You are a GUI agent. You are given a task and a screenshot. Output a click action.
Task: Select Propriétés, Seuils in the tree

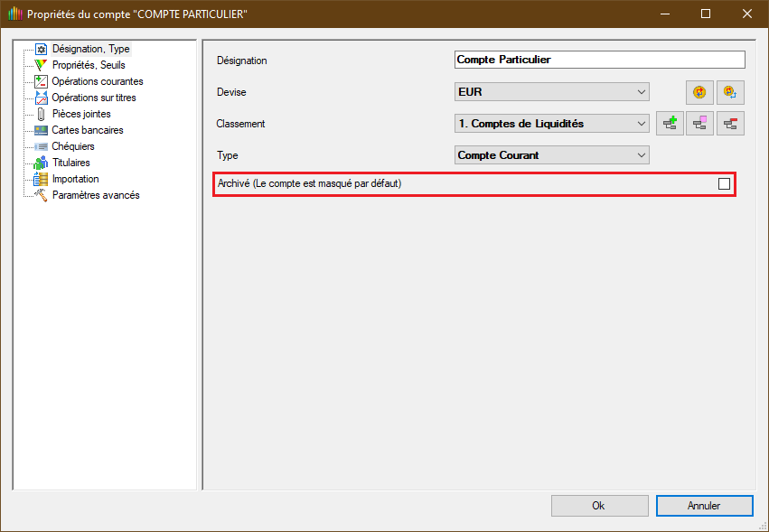[x=88, y=65]
